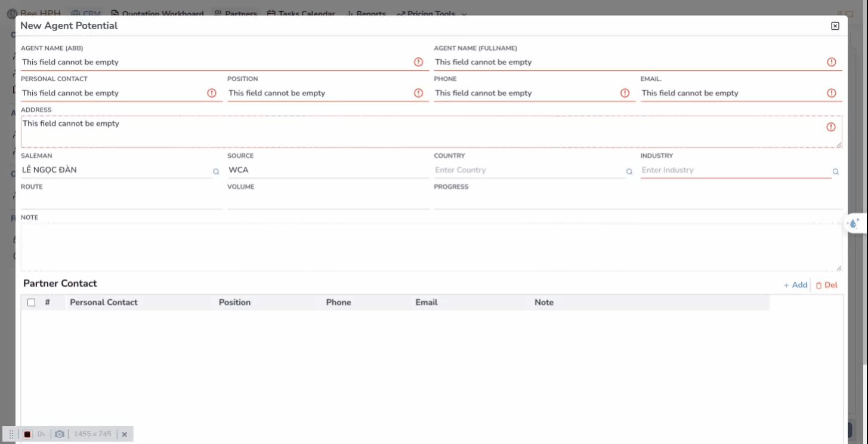Click the error icon in Agent Name (ABB) field

pyautogui.click(x=418, y=62)
